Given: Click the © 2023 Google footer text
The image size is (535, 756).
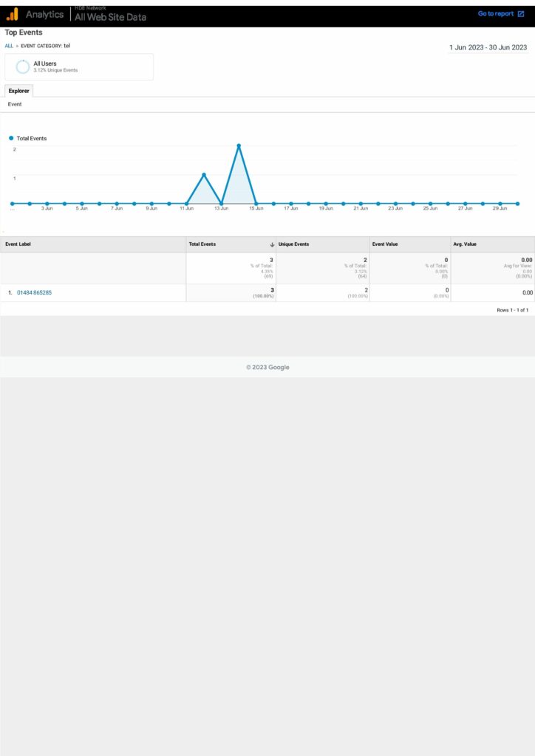Looking at the screenshot, I should [x=267, y=367].
